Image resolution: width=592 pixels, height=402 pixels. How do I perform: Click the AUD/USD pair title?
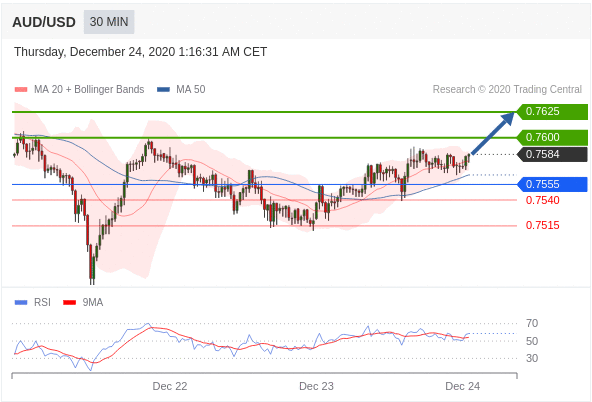click(x=44, y=22)
